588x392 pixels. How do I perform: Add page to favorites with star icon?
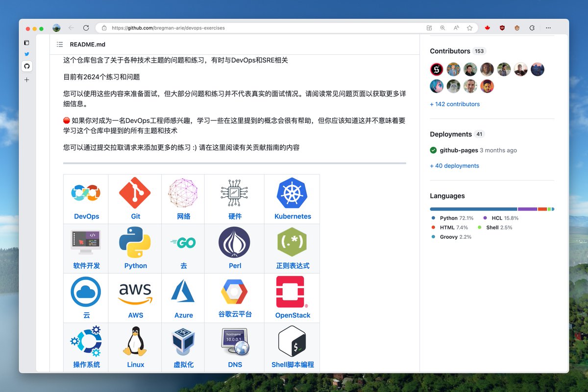tap(469, 28)
